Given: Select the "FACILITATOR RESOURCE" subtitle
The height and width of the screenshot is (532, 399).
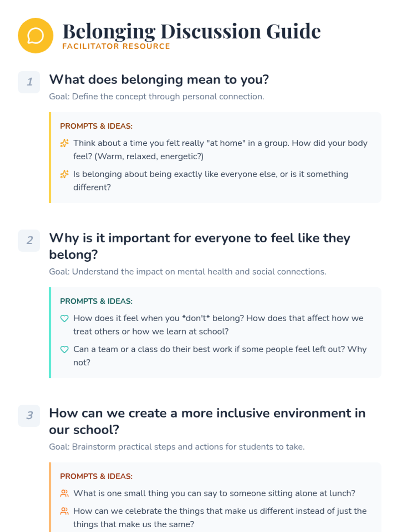Looking at the screenshot, I should click(116, 46).
